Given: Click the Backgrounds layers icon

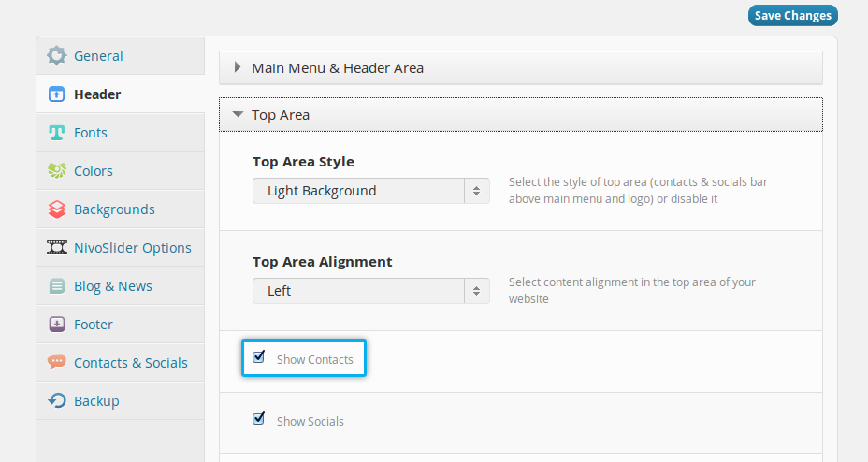Looking at the screenshot, I should pyautogui.click(x=57, y=209).
